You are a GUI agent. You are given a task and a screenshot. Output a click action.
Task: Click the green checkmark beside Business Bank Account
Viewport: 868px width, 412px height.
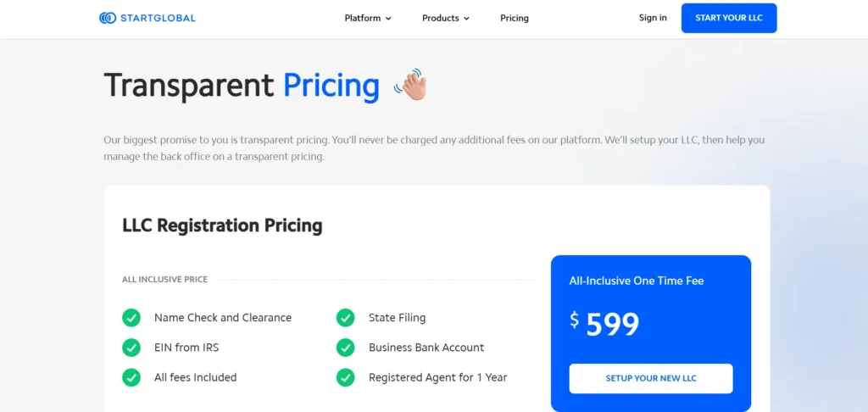346,348
